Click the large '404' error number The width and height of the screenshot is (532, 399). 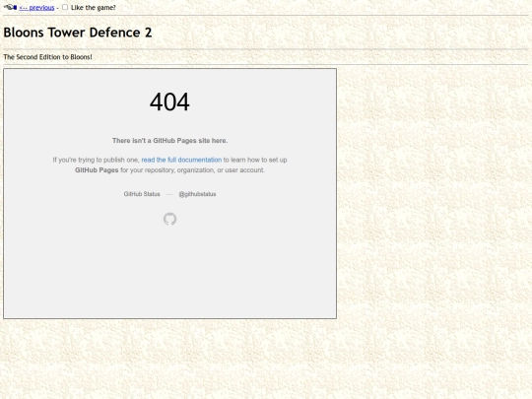coord(169,101)
